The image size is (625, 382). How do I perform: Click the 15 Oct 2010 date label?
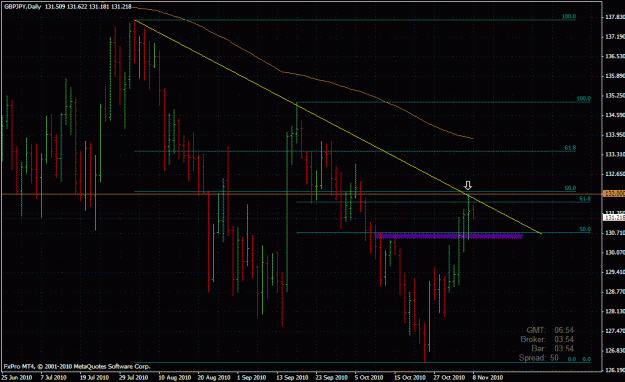pos(410,377)
